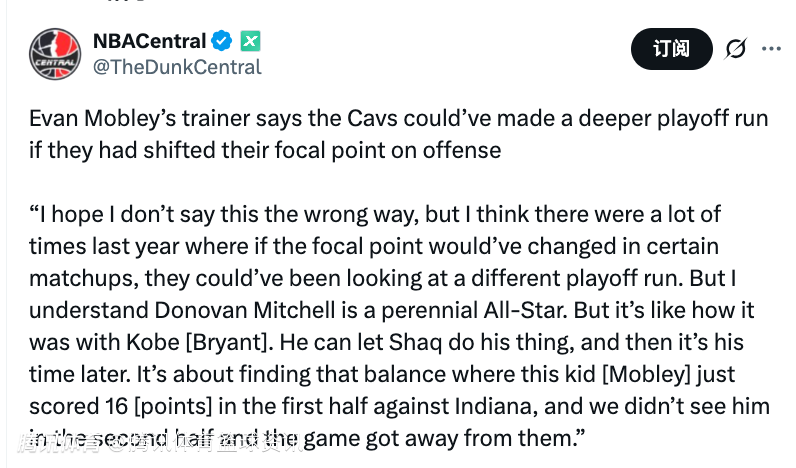Click the green X affiliate badge
Screen dimensions: 796x468
click(249, 41)
